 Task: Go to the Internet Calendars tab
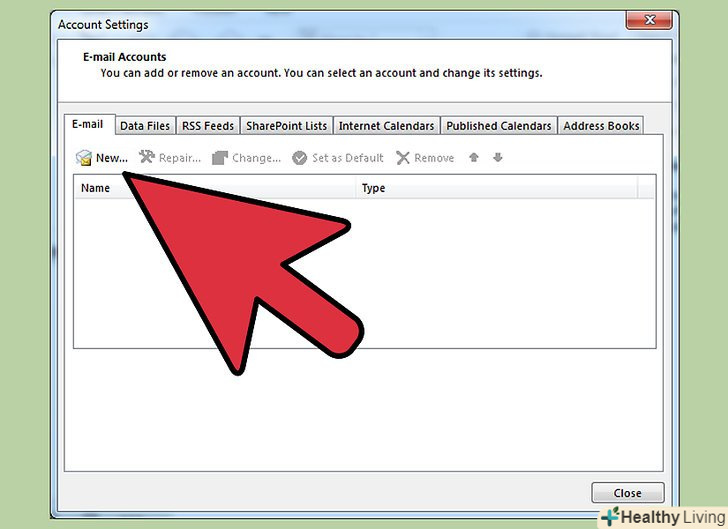point(386,126)
